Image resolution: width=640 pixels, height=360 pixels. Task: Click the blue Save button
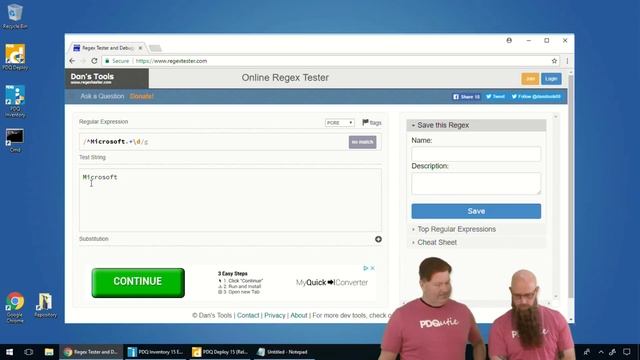pyautogui.click(x=476, y=211)
